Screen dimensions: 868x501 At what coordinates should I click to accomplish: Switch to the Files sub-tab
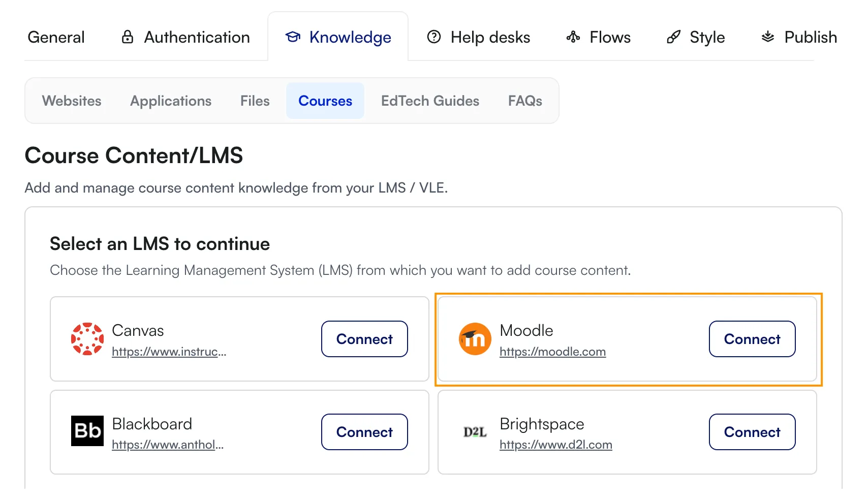(x=255, y=101)
